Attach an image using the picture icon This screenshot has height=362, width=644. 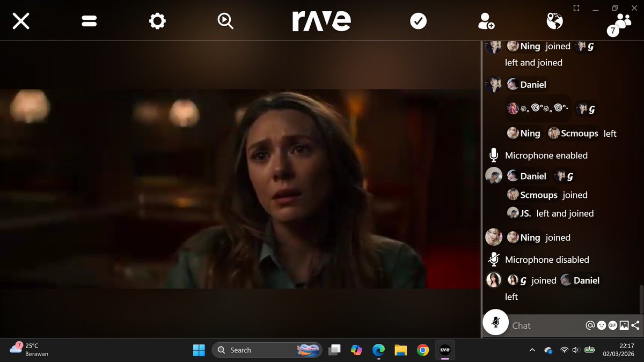tap(624, 325)
